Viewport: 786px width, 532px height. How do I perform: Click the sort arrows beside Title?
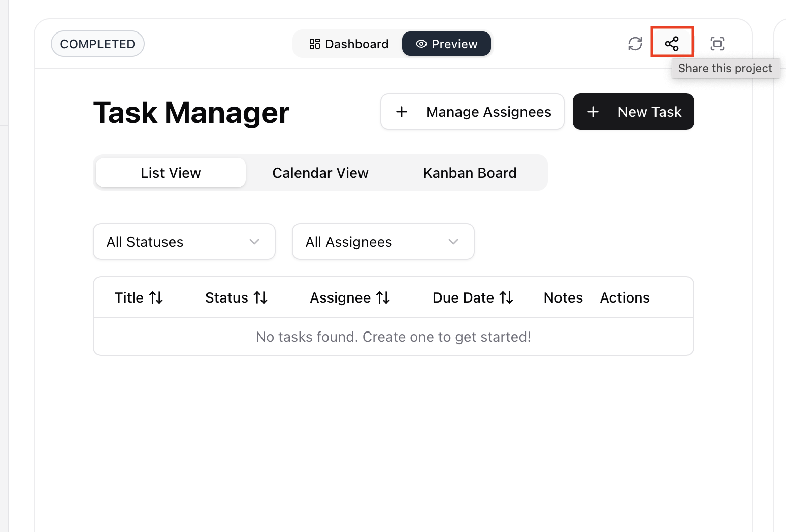pyautogui.click(x=157, y=297)
